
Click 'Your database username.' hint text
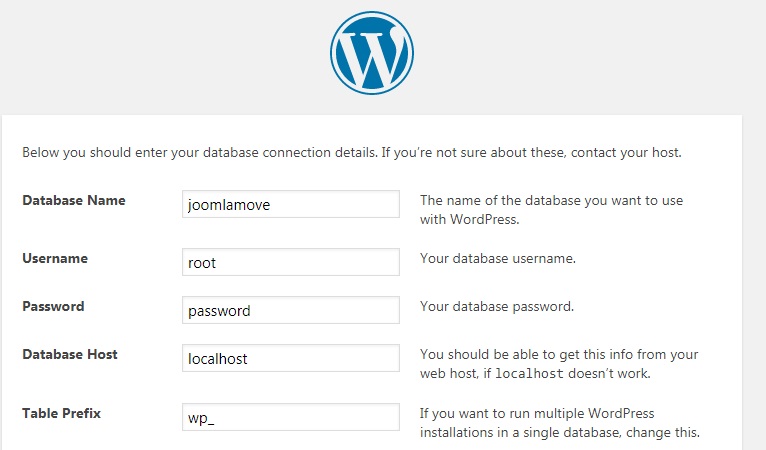click(498, 258)
